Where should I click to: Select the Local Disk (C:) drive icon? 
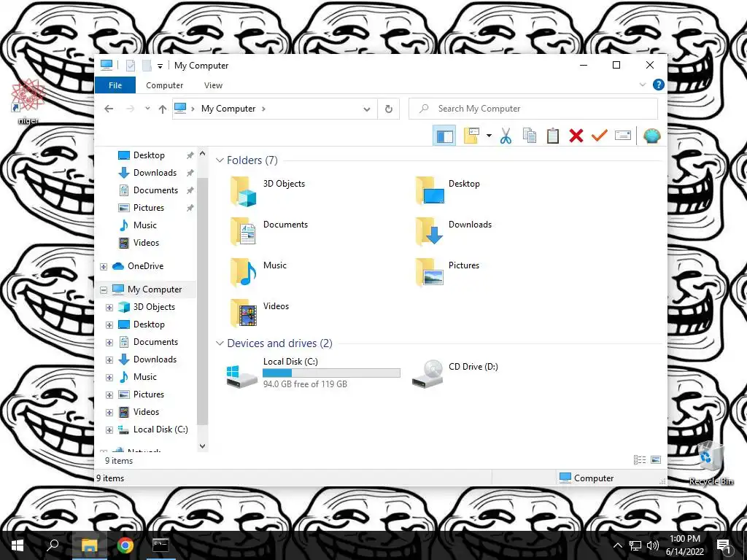click(242, 376)
